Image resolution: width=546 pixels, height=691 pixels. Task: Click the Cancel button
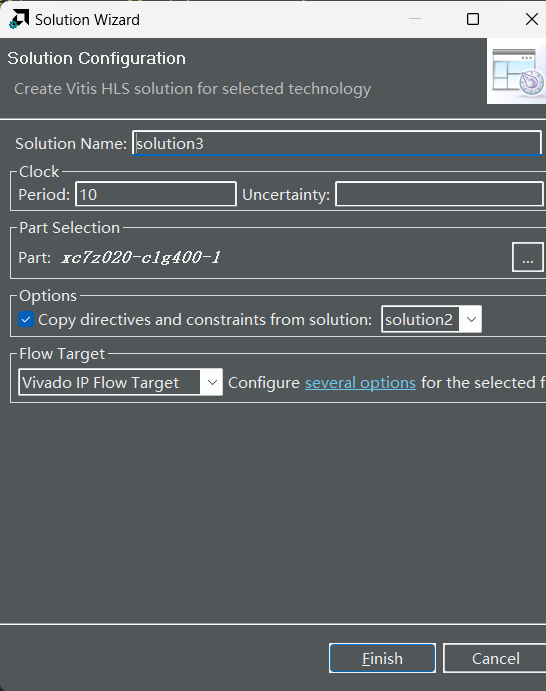pos(495,658)
